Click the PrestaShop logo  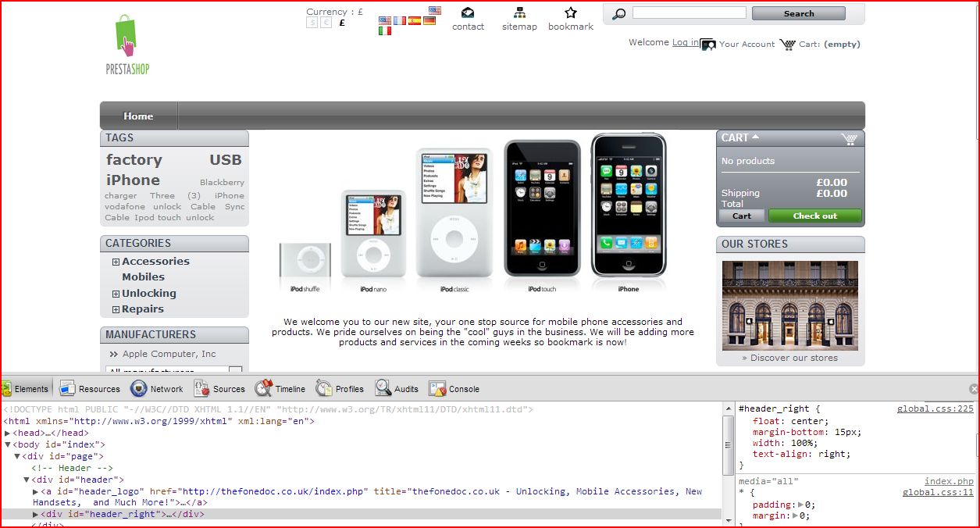click(128, 45)
